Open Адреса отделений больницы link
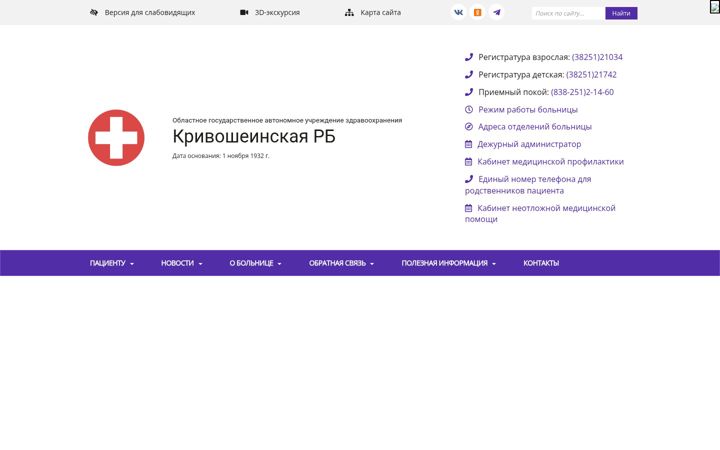 [x=535, y=126]
